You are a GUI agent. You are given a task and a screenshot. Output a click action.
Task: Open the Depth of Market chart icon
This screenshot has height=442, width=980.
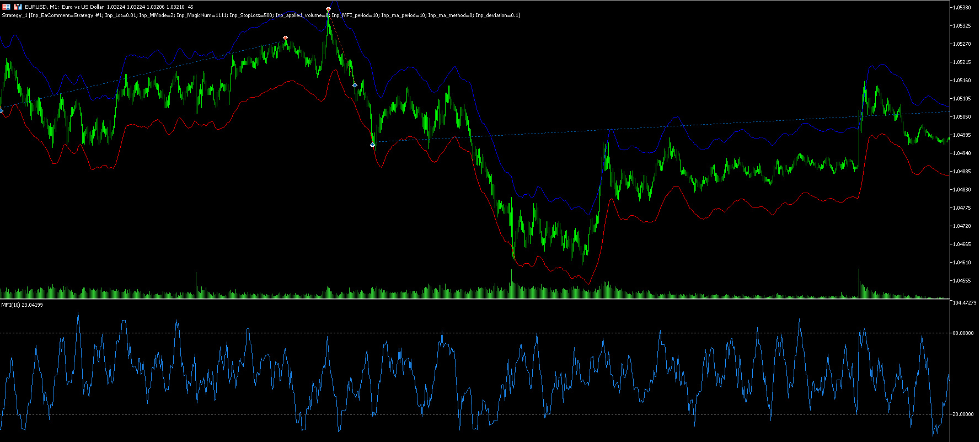coord(18,7)
